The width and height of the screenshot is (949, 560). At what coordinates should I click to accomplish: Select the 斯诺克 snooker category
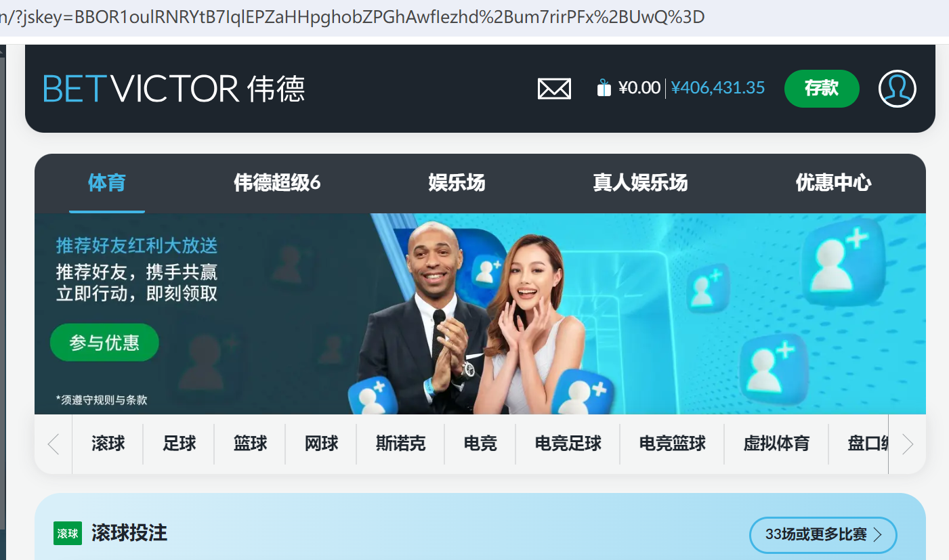coord(400,444)
